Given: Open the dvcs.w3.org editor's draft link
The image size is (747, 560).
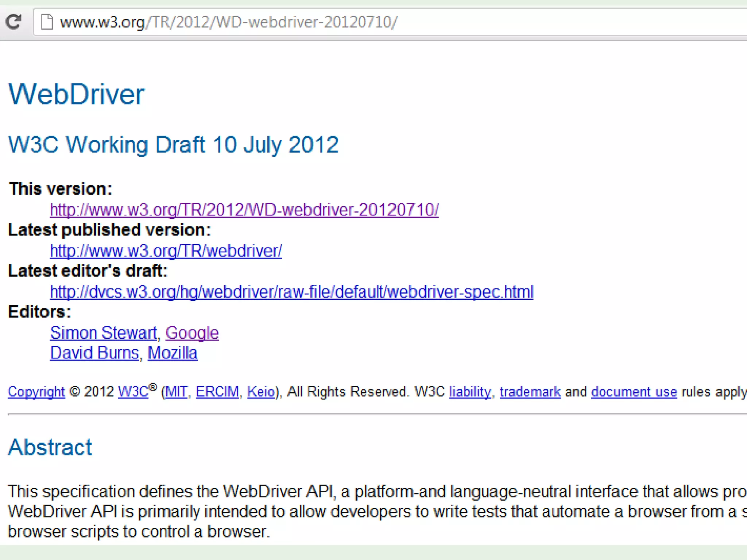Looking at the screenshot, I should (x=291, y=292).
